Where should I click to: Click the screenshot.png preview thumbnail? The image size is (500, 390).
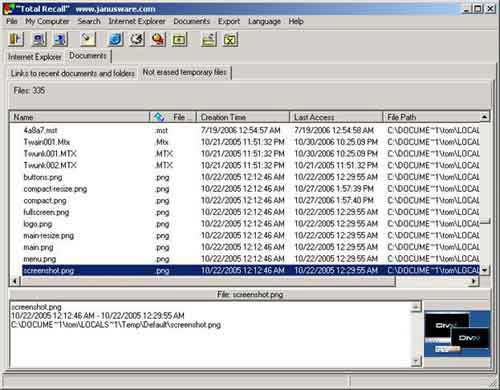(457, 334)
